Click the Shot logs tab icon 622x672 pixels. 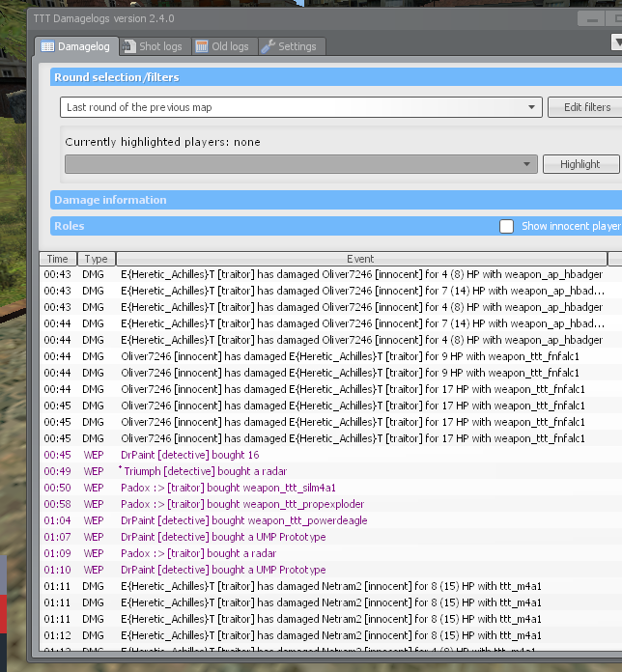click(x=129, y=46)
